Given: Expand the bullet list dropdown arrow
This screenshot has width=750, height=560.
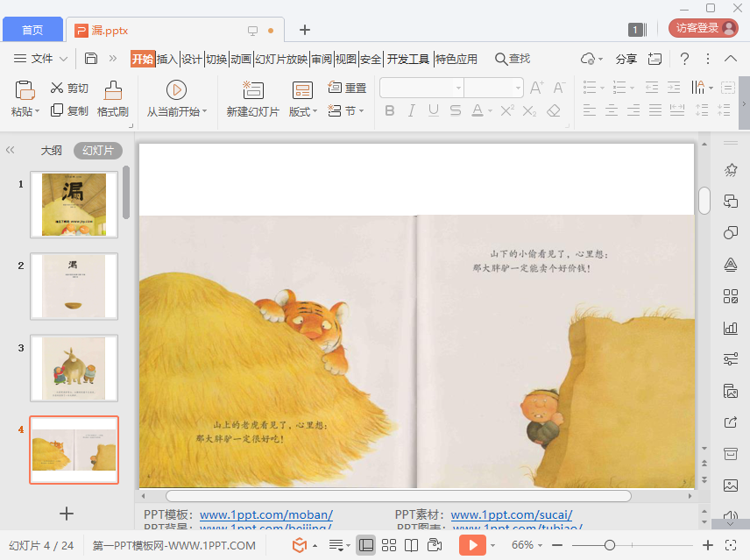Looking at the screenshot, I should pos(602,88).
